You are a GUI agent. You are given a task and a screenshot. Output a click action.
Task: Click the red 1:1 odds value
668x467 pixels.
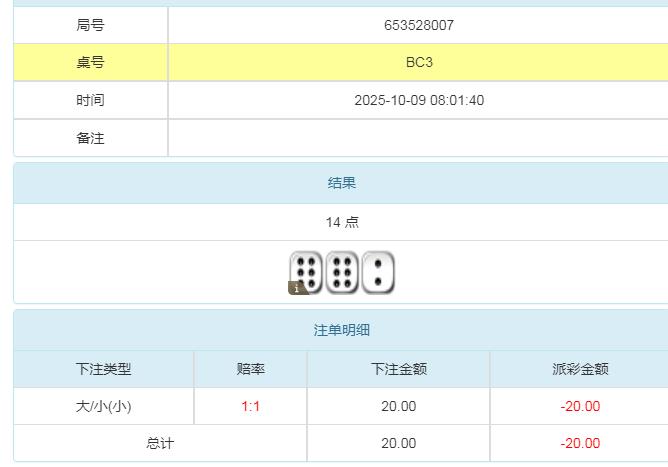click(x=250, y=406)
